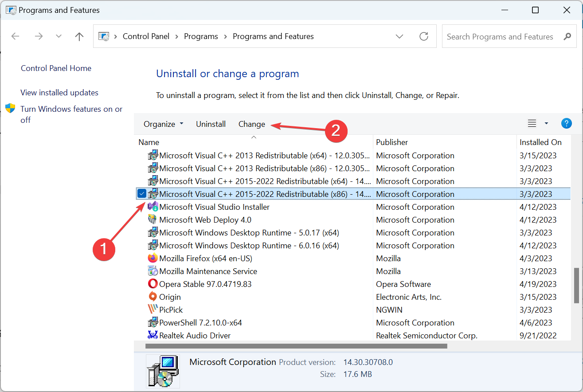Select Microsoft Windows Desktop Runtime - 5.0.17 name
This screenshot has width=583, height=392.
249,233
